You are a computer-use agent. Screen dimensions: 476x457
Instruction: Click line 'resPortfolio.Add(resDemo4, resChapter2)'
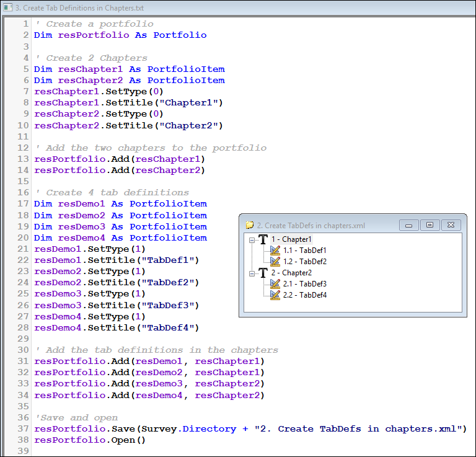149,396
